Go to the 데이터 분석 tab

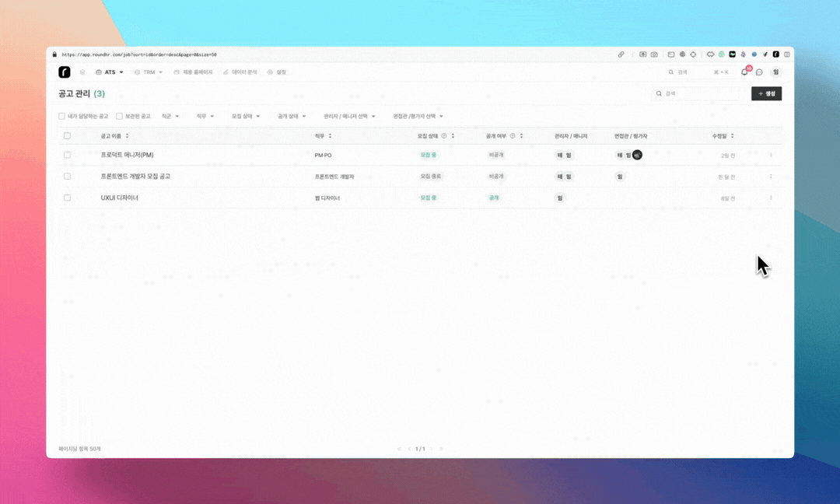click(x=240, y=72)
